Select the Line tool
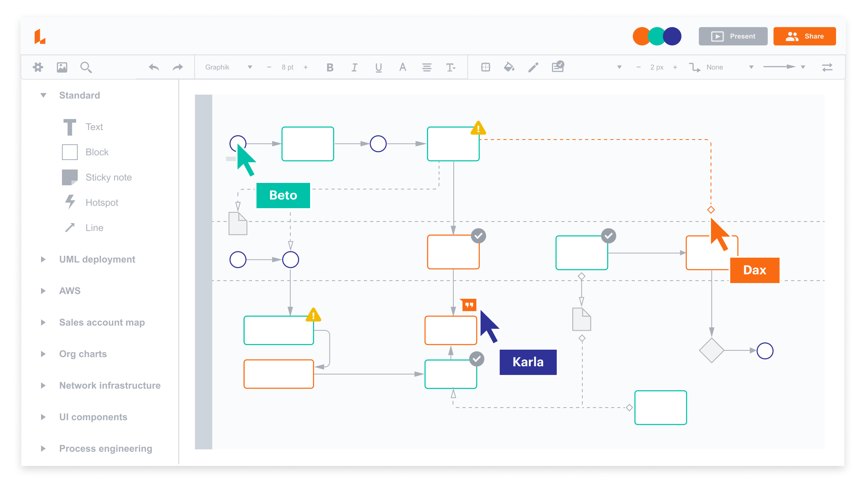868x488 pixels. click(94, 227)
